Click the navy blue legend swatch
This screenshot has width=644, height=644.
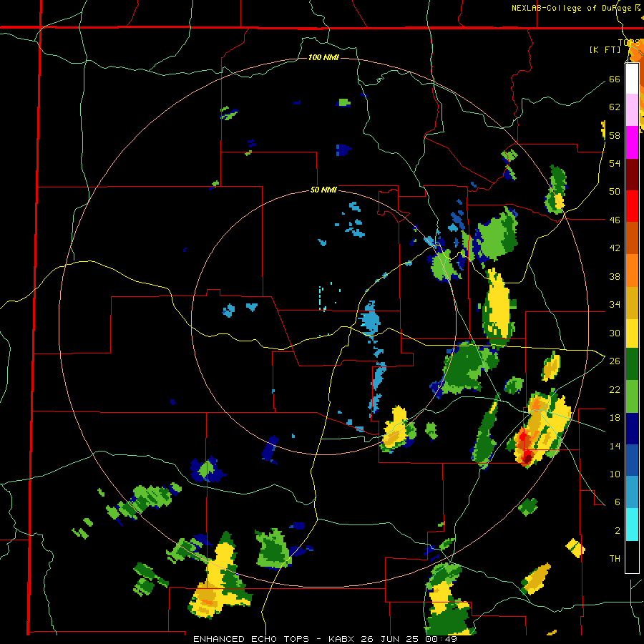coord(632,429)
